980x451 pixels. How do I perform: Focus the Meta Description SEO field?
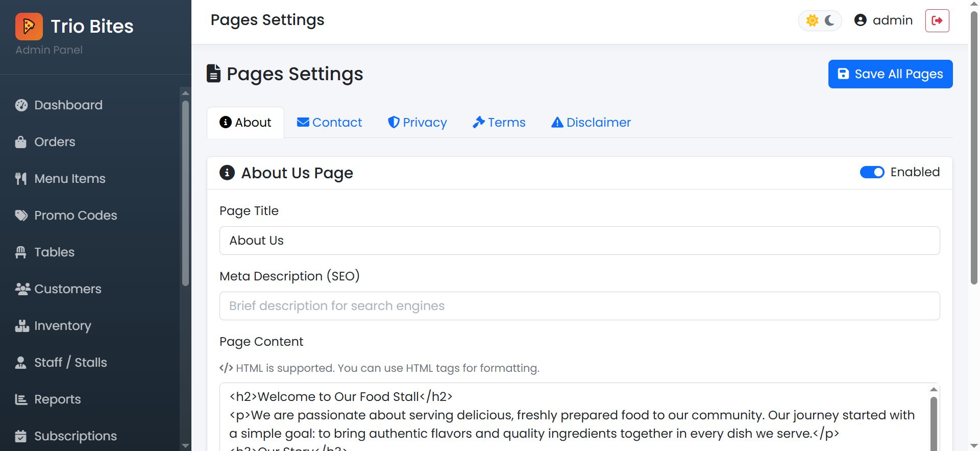[579, 306]
